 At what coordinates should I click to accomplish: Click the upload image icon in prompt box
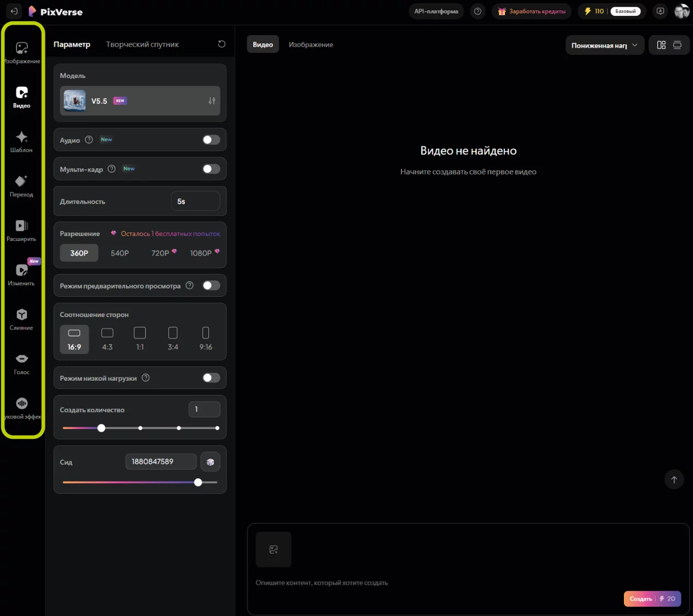tap(273, 549)
